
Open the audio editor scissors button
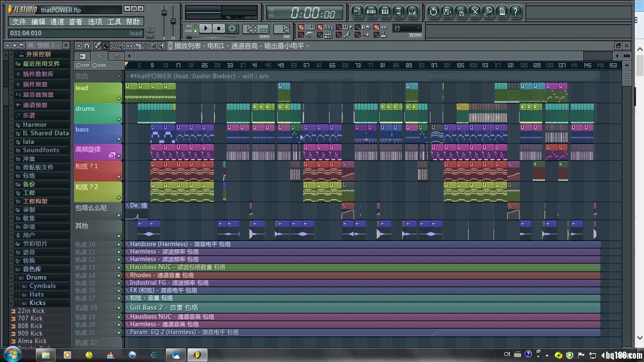click(x=474, y=12)
